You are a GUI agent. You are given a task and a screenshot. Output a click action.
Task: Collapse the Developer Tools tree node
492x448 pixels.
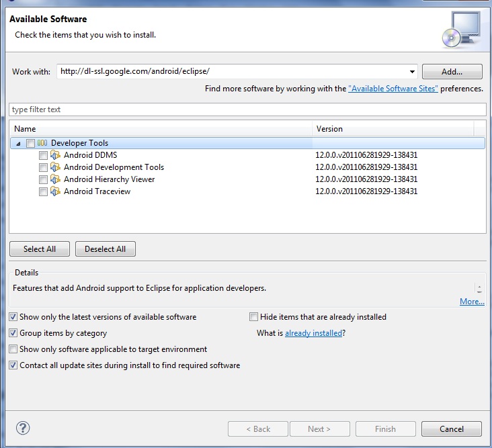(18, 144)
